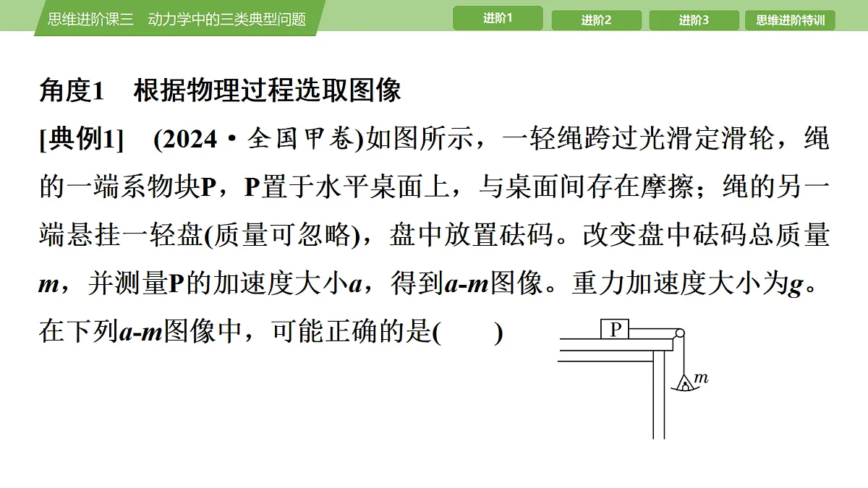Viewport: 868px width, 488px height.
Task: Click the m label beside the pan
Action: coord(700,377)
